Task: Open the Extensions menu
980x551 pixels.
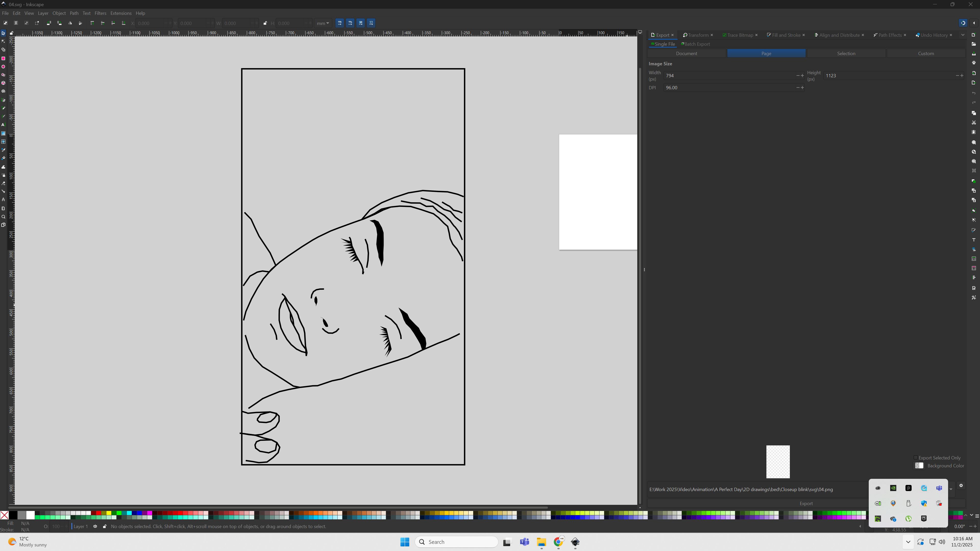Action: point(121,13)
